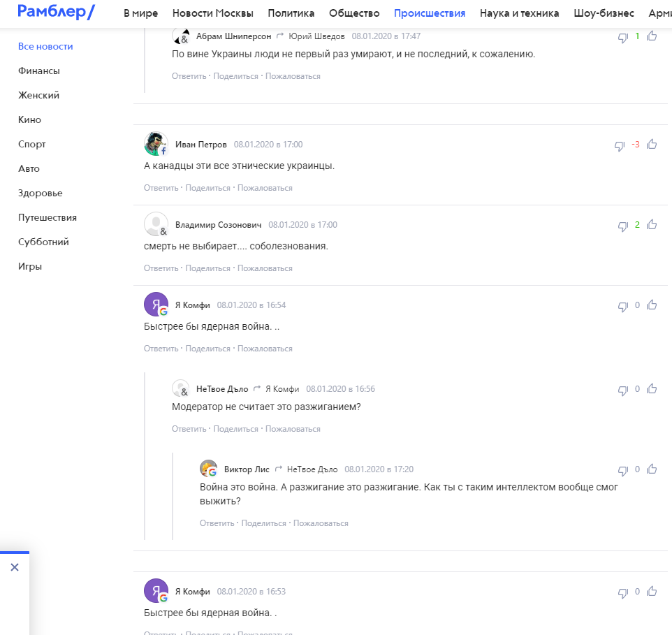Go to Спорт in sidebar
Viewport: 672px width, 635px height.
31,144
